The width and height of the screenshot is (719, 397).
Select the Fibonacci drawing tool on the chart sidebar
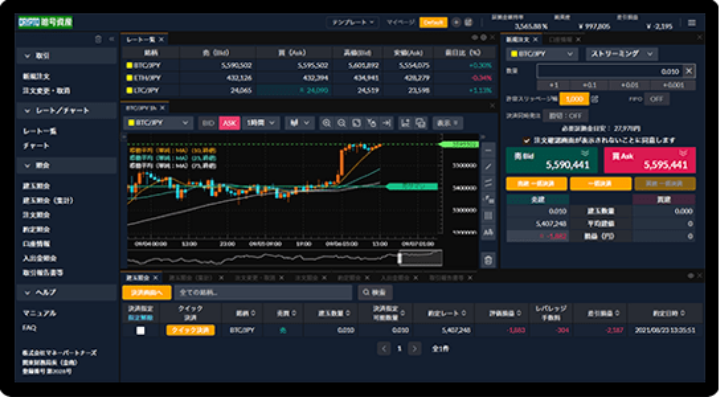(488, 199)
